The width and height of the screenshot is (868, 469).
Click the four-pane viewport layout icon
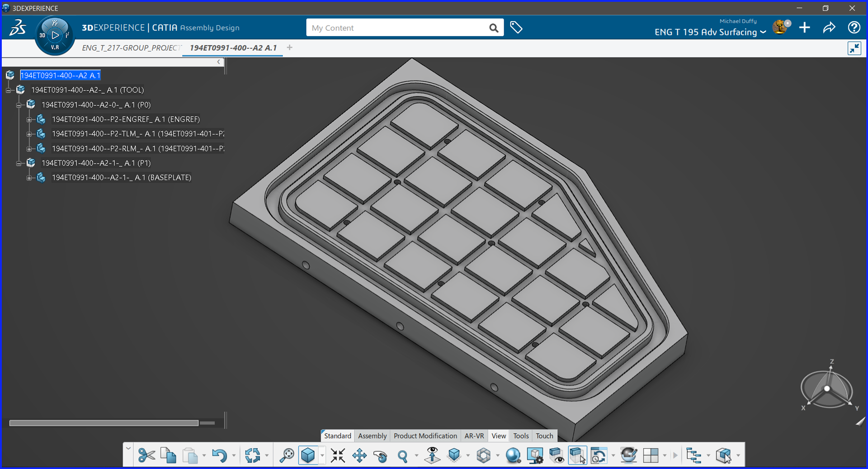point(651,455)
